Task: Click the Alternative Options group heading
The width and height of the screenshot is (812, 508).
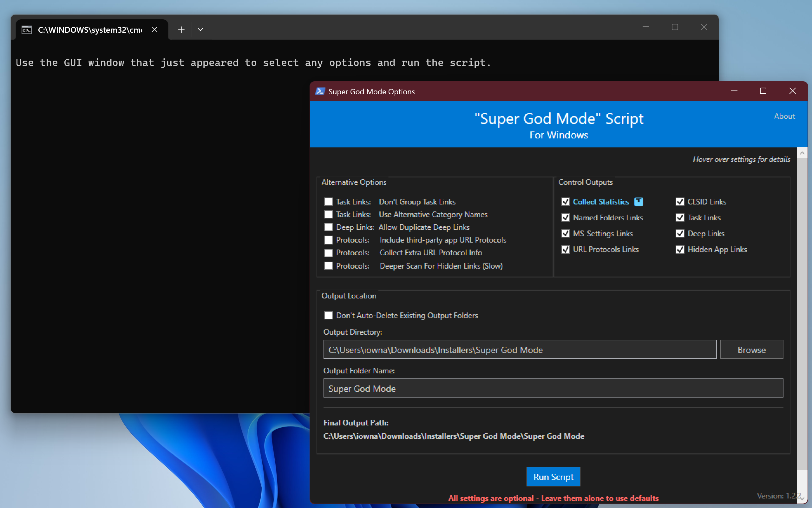Action: pos(354,182)
